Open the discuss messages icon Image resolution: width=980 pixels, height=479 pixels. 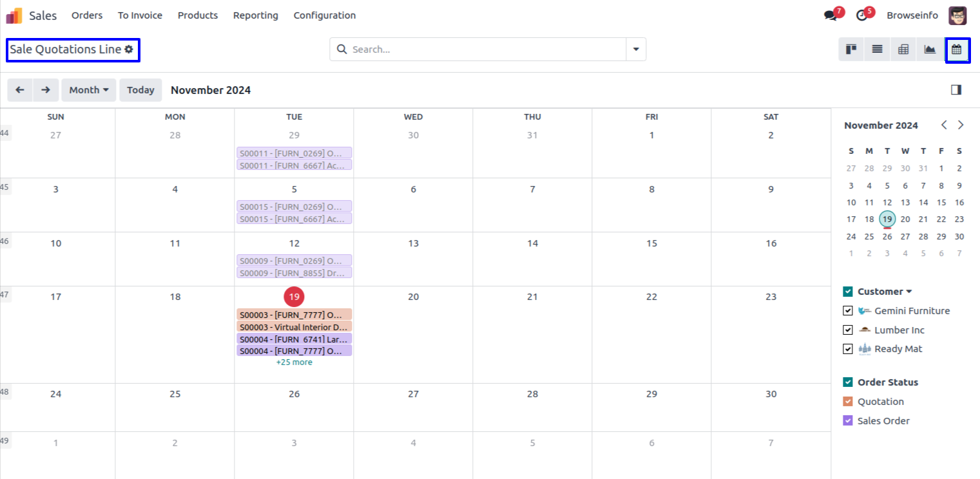click(831, 15)
